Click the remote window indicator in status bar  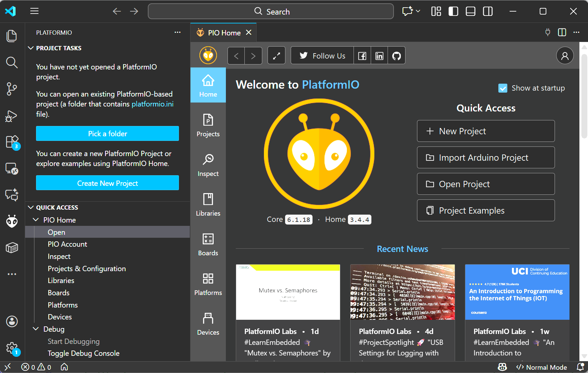click(8, 367)
